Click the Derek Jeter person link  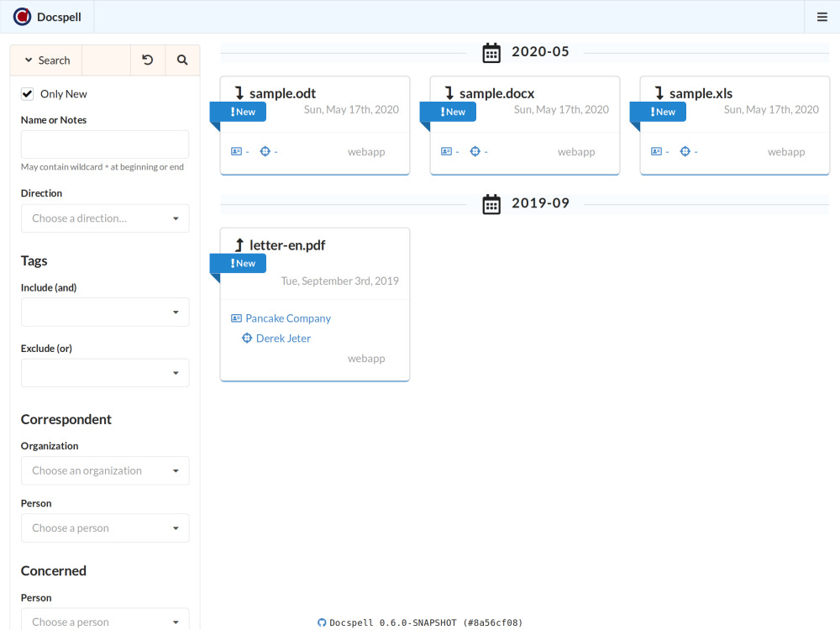coord(283,339)
